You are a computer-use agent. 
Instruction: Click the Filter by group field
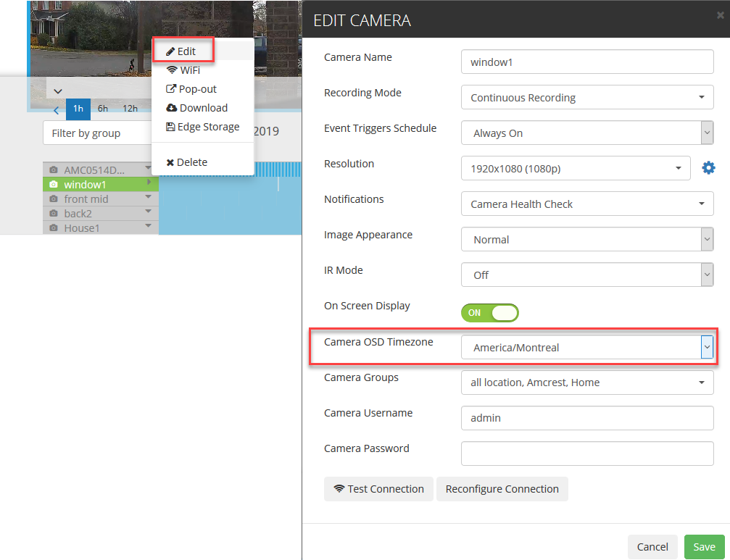coord(97,133)
